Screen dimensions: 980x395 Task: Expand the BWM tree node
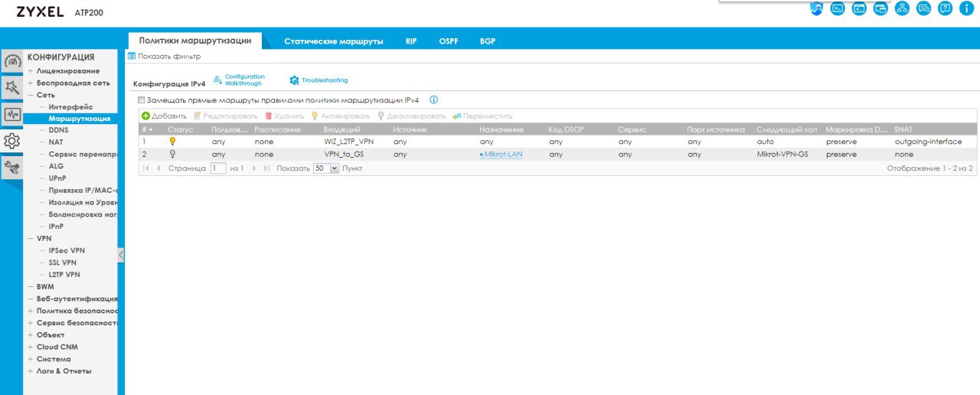(30, 286)
